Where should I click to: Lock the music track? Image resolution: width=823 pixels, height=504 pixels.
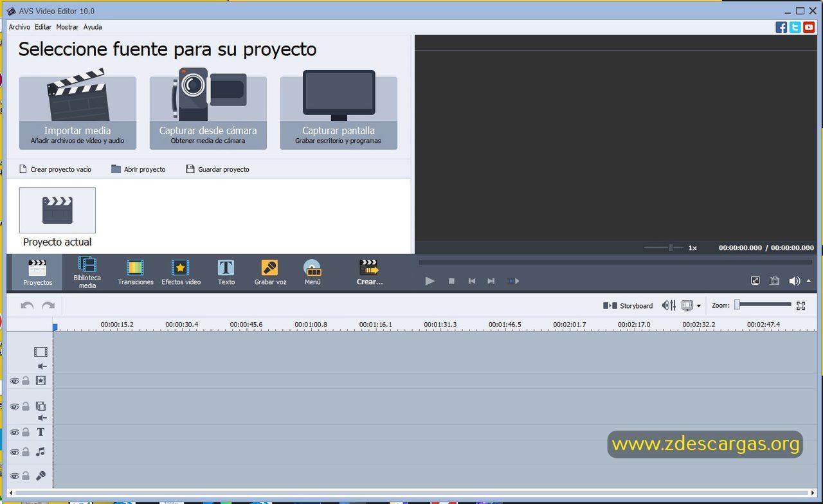point(26,452)
